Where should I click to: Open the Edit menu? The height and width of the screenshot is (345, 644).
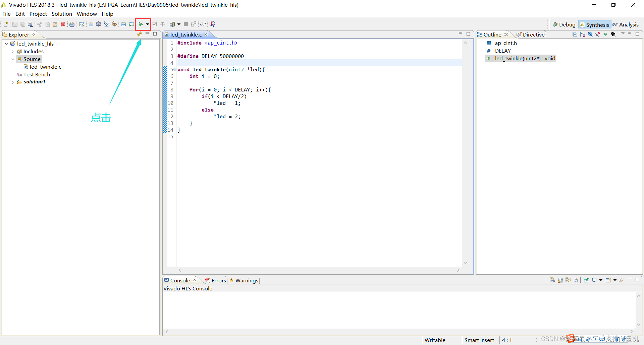(20, 14)
